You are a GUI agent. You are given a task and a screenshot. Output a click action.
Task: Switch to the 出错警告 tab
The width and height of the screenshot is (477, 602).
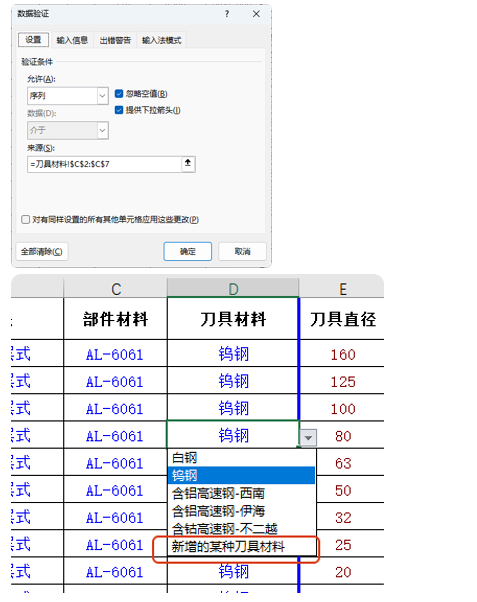pyautogui.click(x=115, y=40)
